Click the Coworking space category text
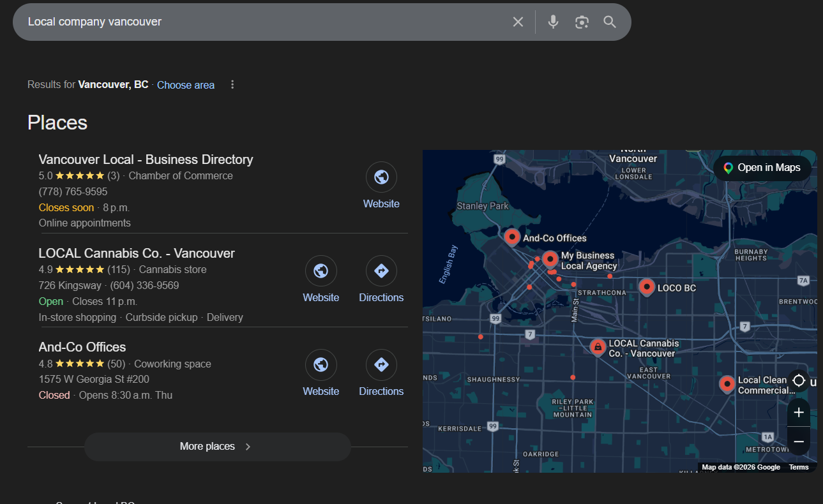 click(x=172, y=364)
